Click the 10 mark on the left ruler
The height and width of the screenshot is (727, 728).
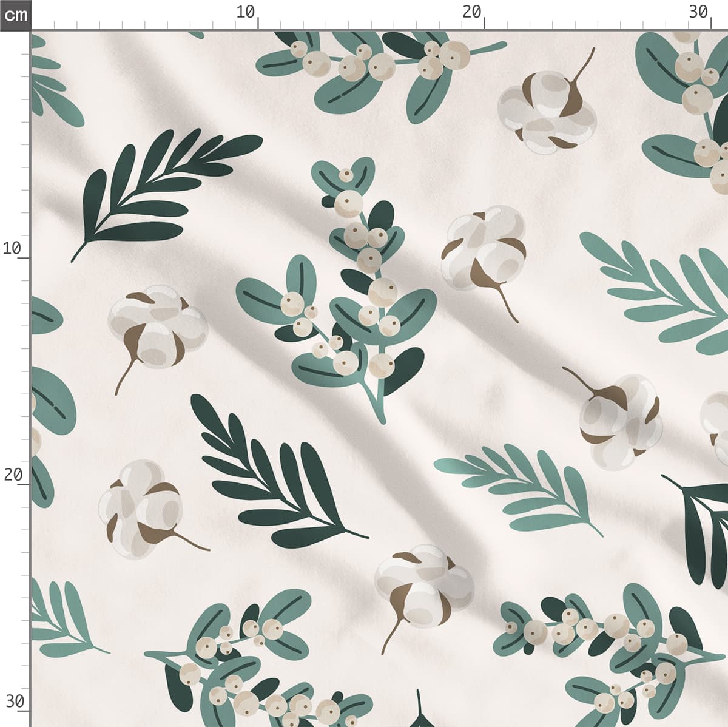pyautogui.click(x=12, y=248)
